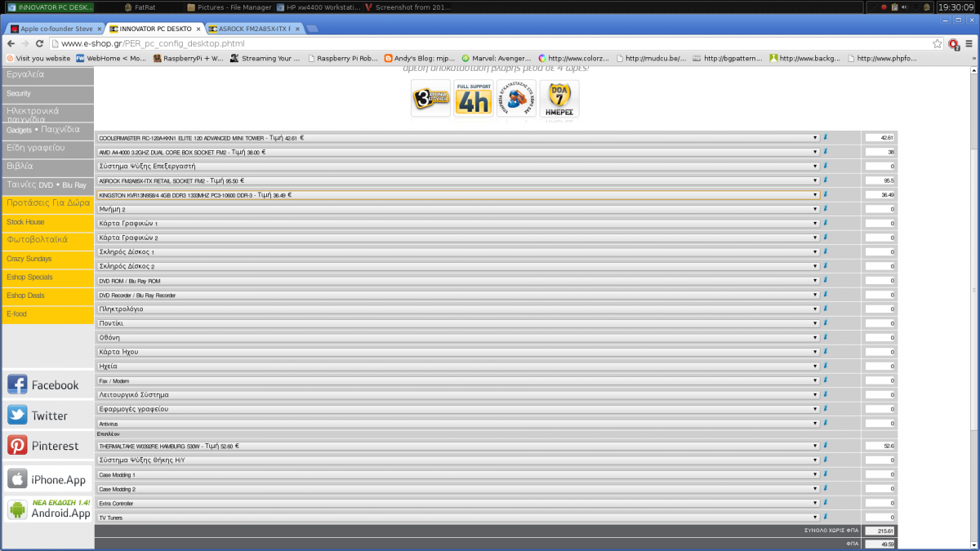Image resolution: width=980 pixels, height=551 pixels.
Task: Open the Κάρτα Γραφικών 2 dropdown
Action: 457,238
